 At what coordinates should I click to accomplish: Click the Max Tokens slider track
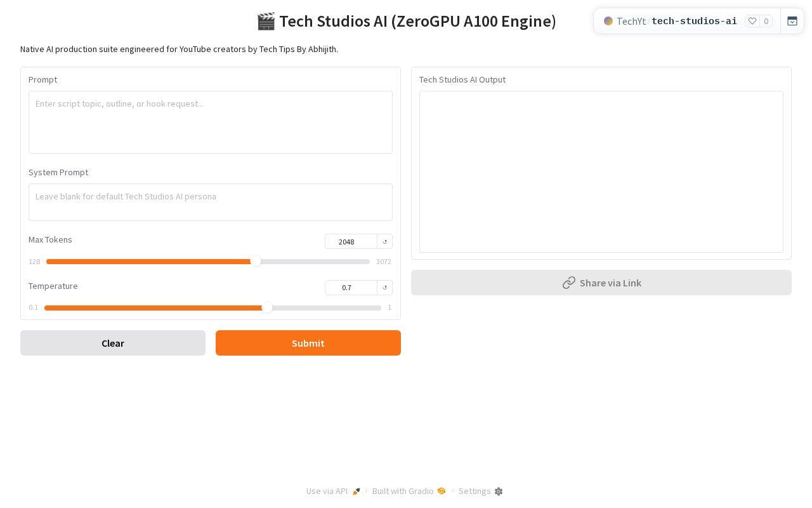point(208,262)
